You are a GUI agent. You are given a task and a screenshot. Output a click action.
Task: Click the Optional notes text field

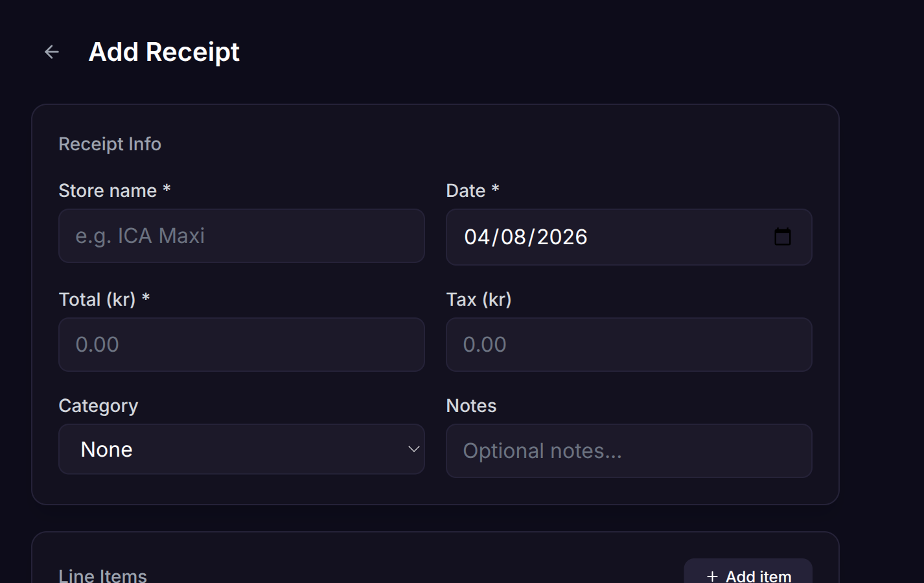[629, 451]
